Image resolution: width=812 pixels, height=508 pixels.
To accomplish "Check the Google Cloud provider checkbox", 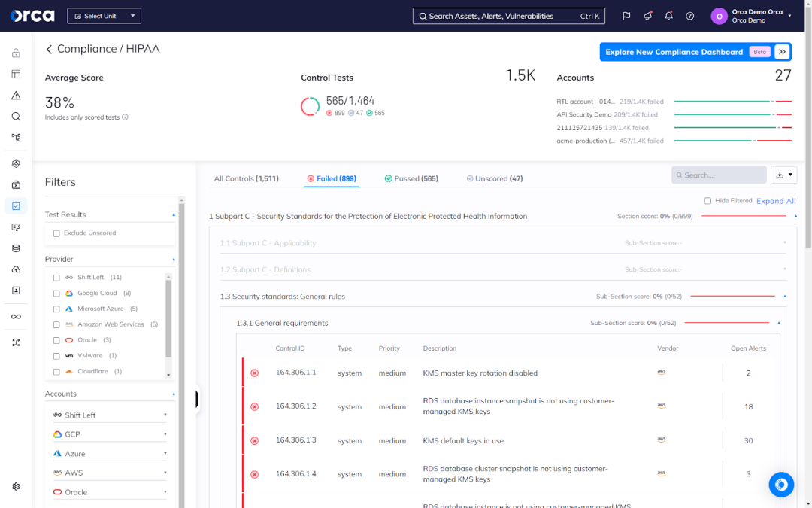I will pos(56,294).
